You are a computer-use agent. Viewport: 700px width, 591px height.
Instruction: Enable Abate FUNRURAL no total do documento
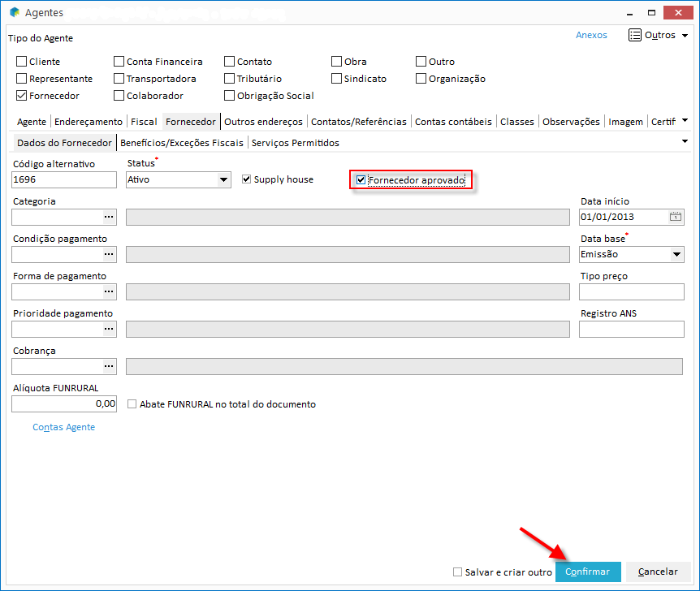132,404
